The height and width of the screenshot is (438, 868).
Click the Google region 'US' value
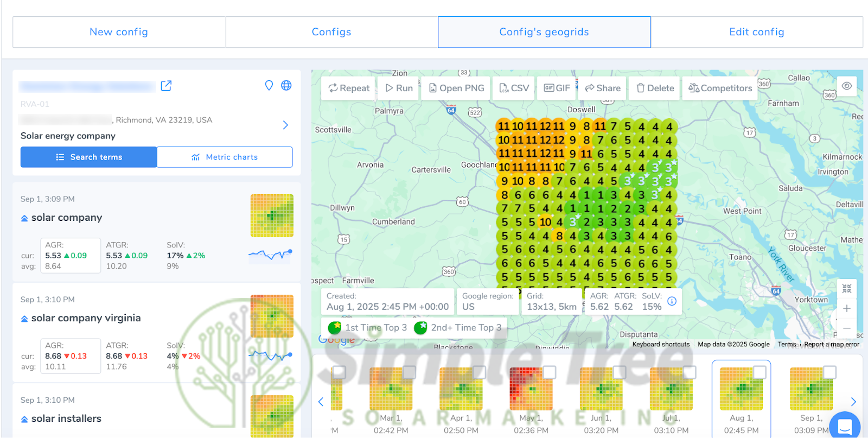pyautogui.click(x=468, y=307)
